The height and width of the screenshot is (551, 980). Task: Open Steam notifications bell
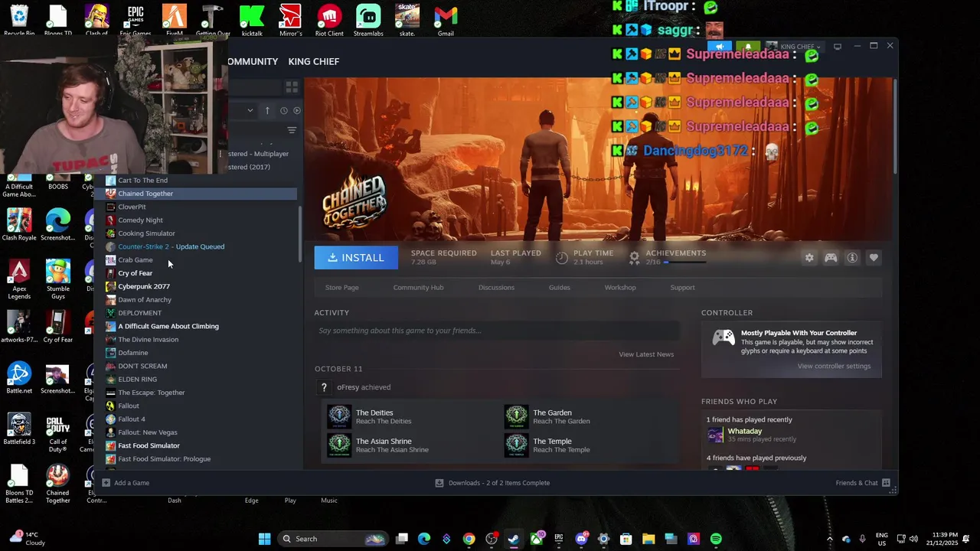pos(748,47)
